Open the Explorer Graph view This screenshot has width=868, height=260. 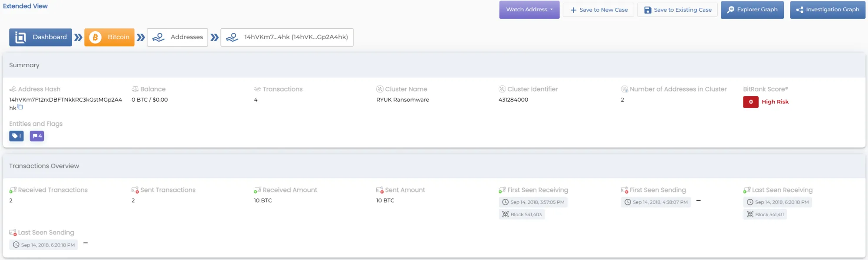[x=752, y=10]
